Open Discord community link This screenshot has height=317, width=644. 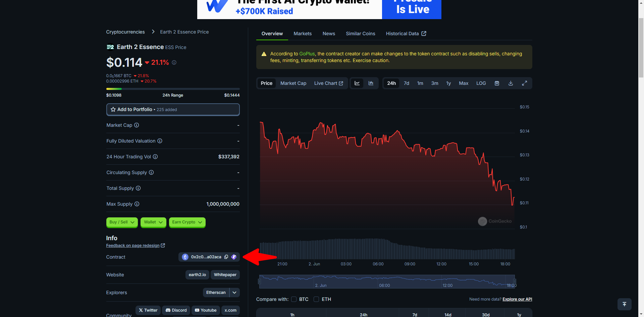pyautogui.click(x=176, y=310)
